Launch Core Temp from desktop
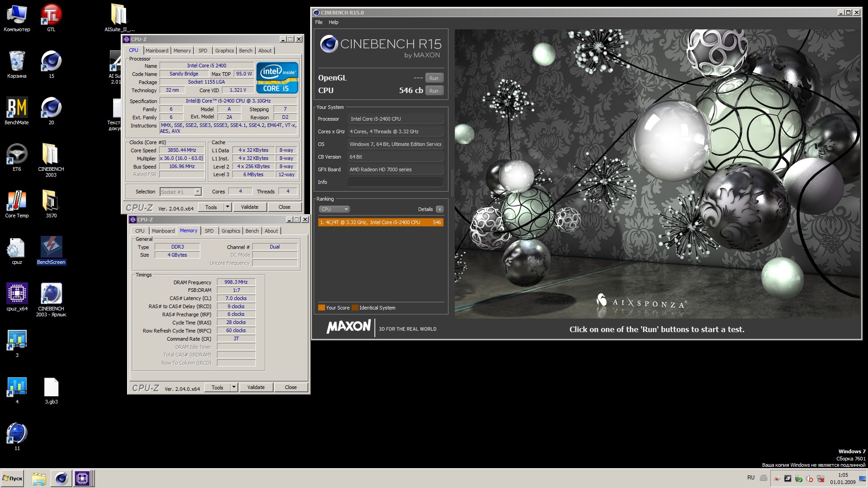 pyautogui.click(x=17, y=204)
